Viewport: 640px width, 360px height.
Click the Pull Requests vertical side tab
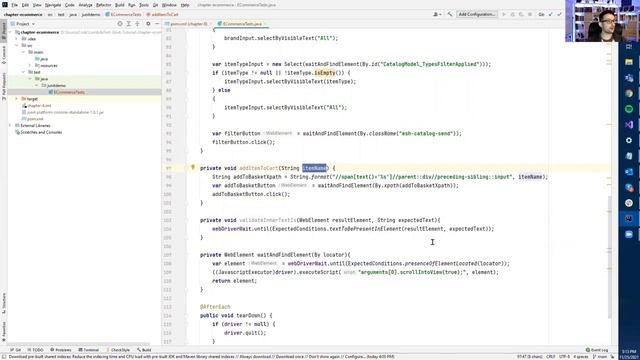click(4, 87)
